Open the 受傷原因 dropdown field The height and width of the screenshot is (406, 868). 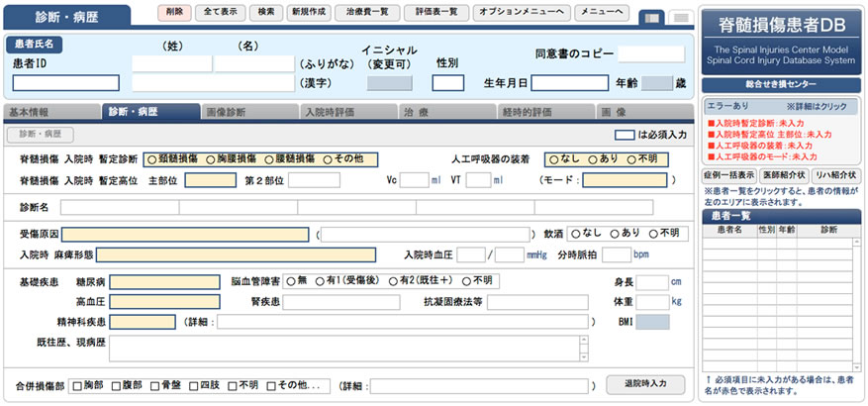185,235
